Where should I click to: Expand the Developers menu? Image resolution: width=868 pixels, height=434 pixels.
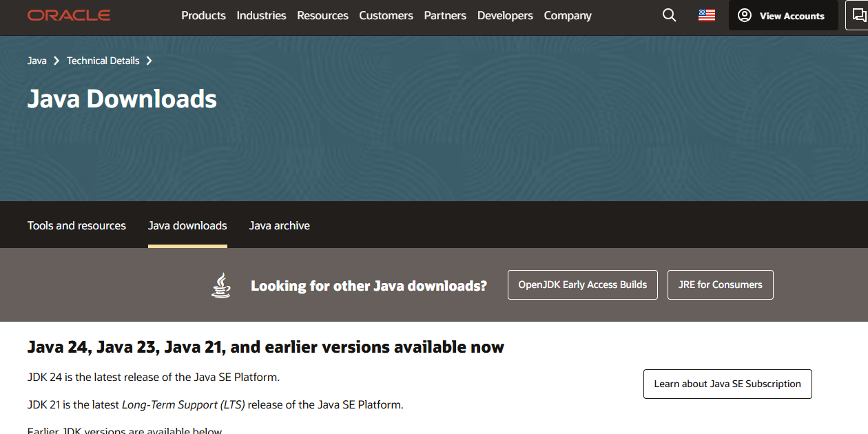click(x=505, y=15)
